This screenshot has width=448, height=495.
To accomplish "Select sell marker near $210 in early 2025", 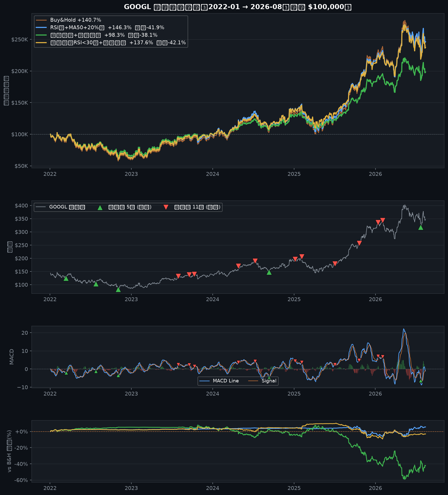I will (302, 257).
